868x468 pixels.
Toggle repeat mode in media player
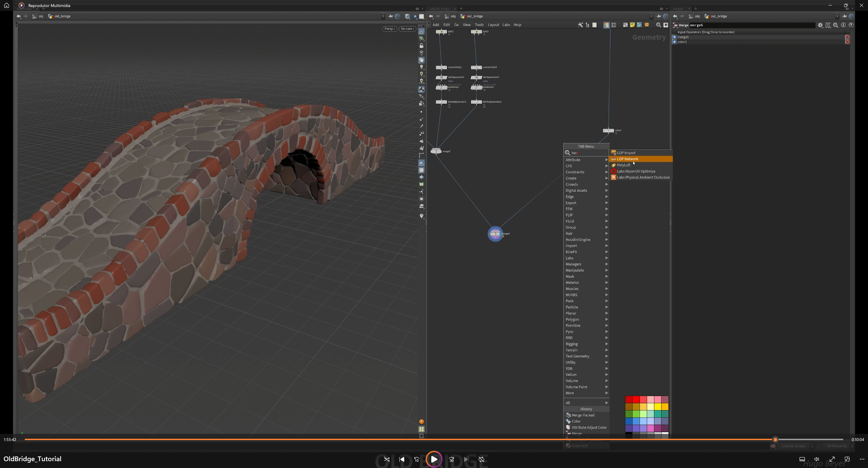(481, 459)
